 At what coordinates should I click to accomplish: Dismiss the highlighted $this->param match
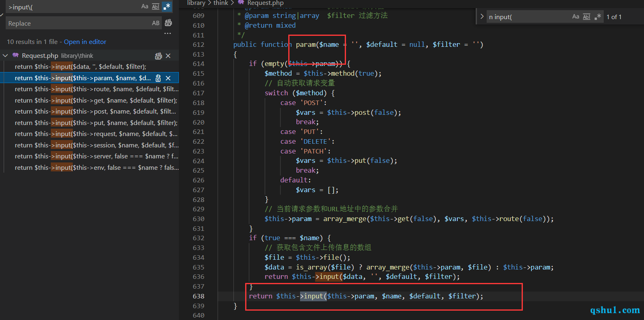click(168, 78)
